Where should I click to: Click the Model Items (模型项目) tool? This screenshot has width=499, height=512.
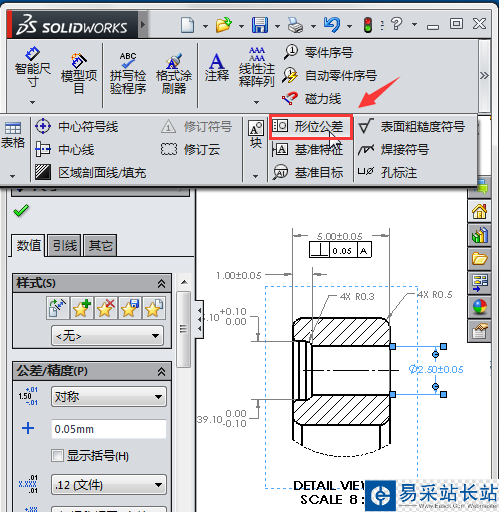[79, 73]
